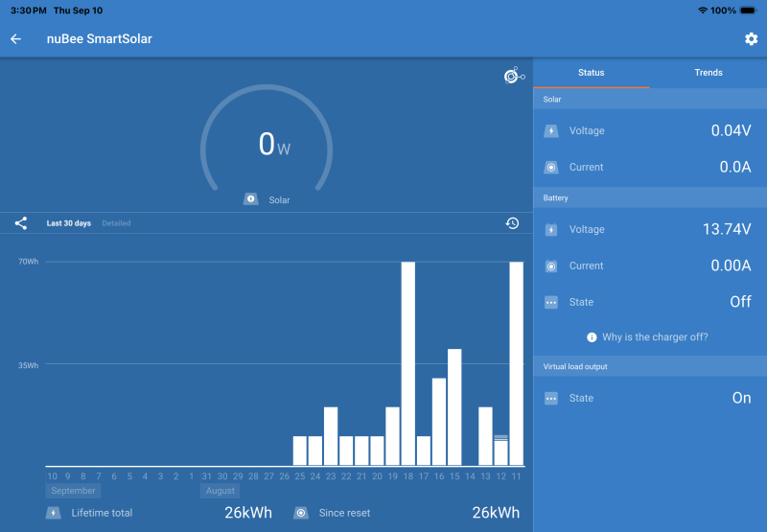Screen dimensions: 767x532
Task: Tap the battery voltage value 13.74V
Action: click(x=727, y=229)
